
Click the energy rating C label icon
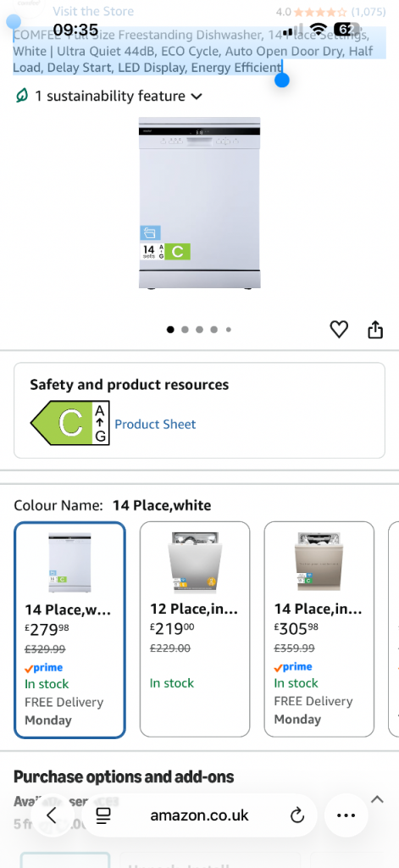click(69, 423)
